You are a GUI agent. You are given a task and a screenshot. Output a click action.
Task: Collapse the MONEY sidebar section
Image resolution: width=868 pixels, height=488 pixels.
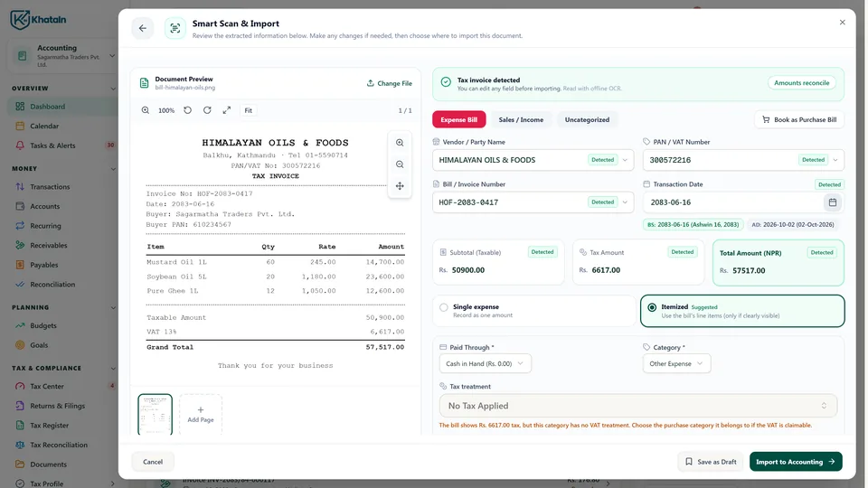coord(113,169)
